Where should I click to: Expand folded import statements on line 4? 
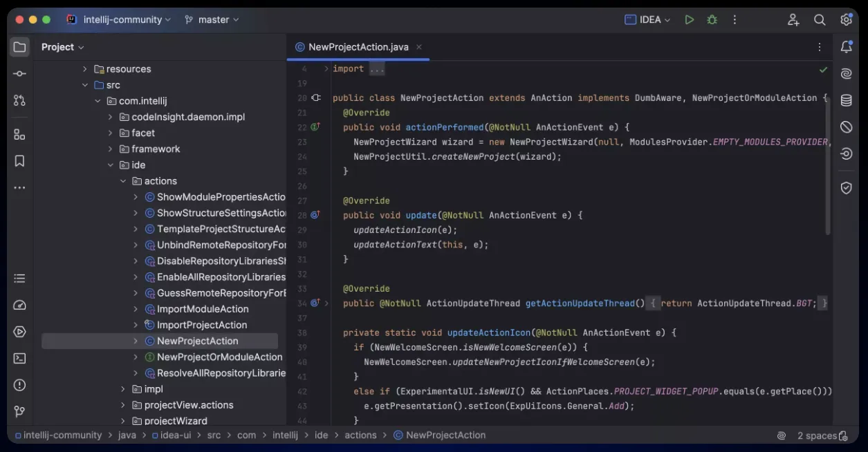pyautogui.click(x=326, y=69)
